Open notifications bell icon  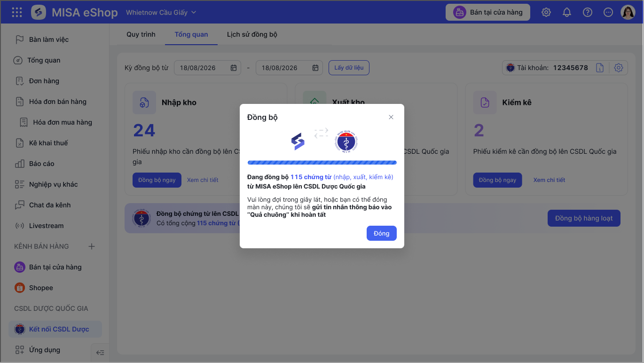coord(567,13)
